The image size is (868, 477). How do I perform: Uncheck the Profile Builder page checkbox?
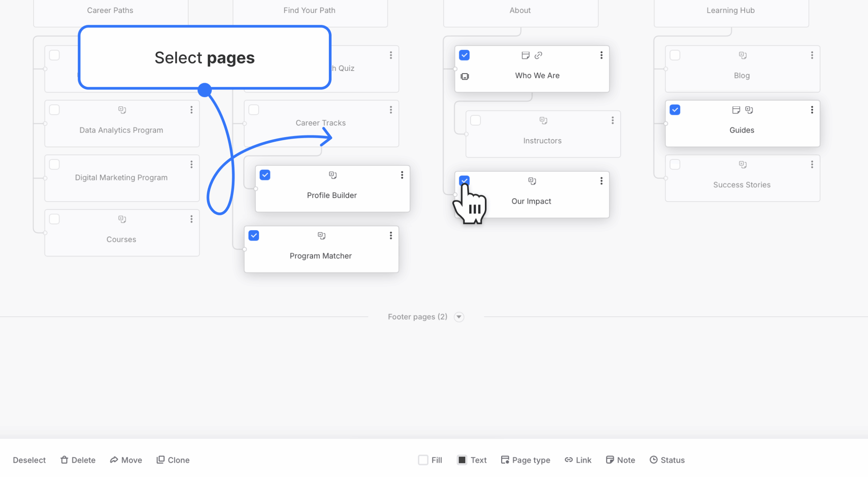pos(265,175)
